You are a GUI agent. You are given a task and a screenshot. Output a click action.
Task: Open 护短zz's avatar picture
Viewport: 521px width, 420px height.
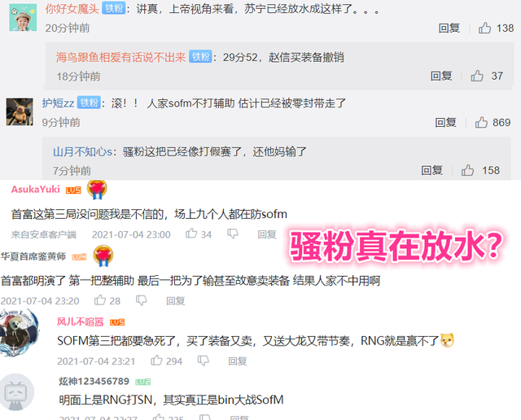20,112
